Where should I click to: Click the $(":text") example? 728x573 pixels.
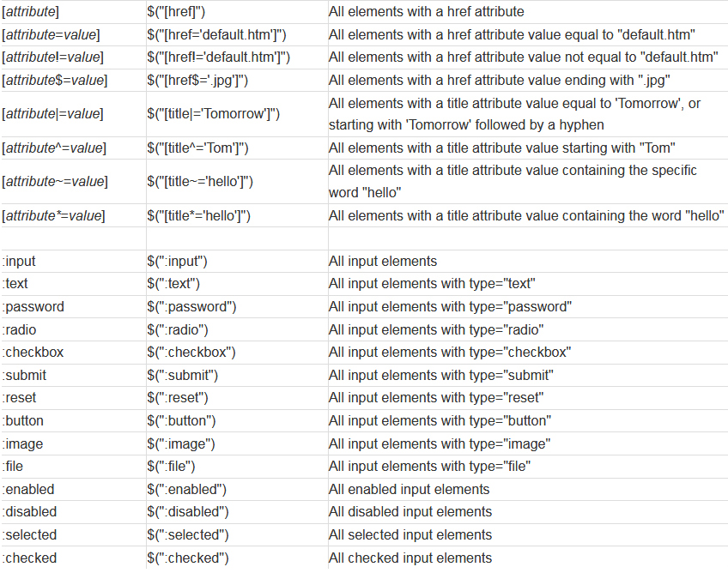coord(173,283)
